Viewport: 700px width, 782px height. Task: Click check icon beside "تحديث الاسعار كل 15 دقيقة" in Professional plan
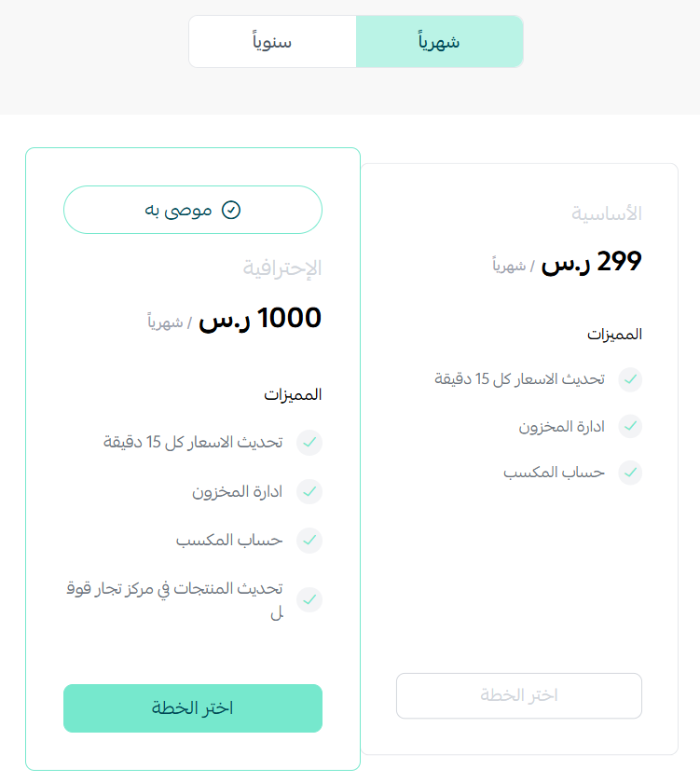[x=309, y=443]
